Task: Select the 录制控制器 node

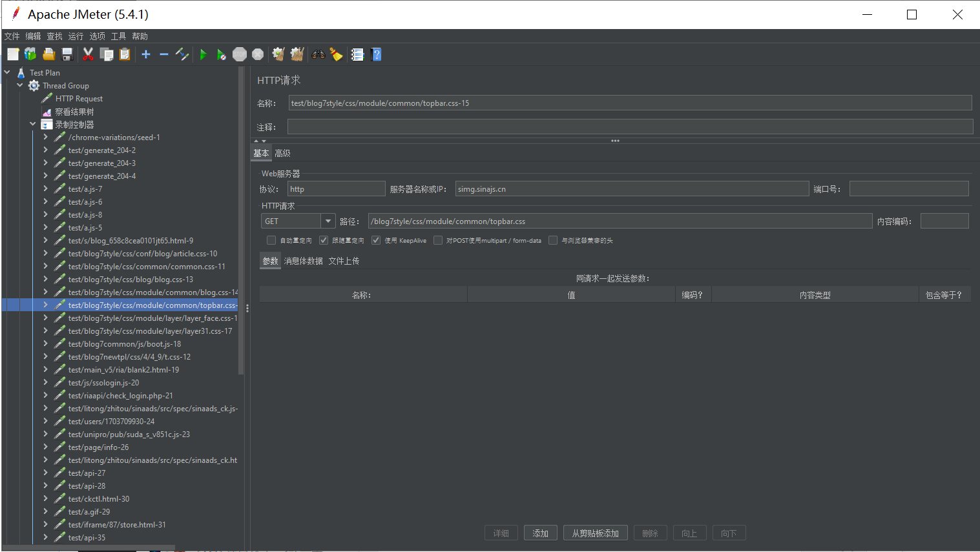Action: (x=74, y=125)
